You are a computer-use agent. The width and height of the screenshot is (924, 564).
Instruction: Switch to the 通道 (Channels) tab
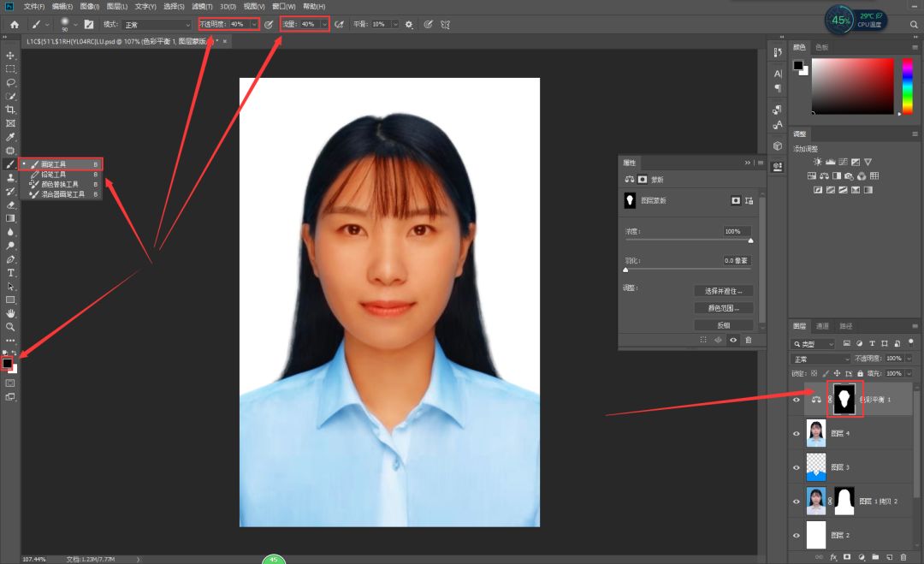coord(822,326)
